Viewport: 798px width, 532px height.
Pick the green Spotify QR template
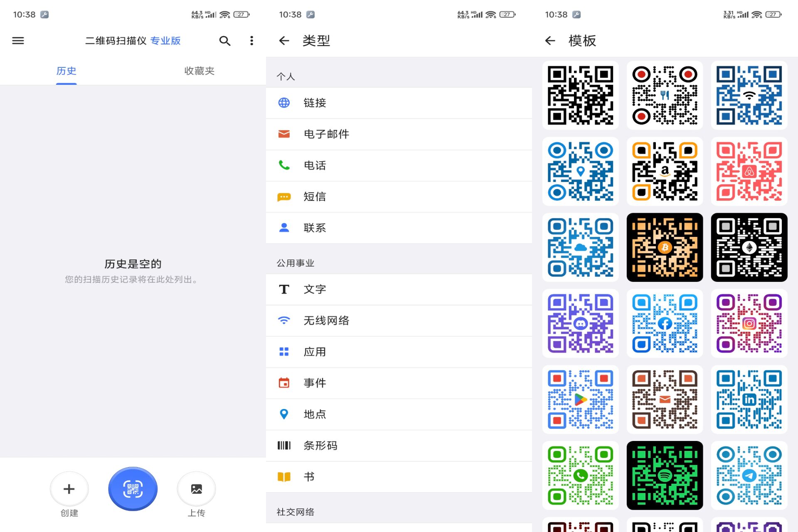(665, 475)
